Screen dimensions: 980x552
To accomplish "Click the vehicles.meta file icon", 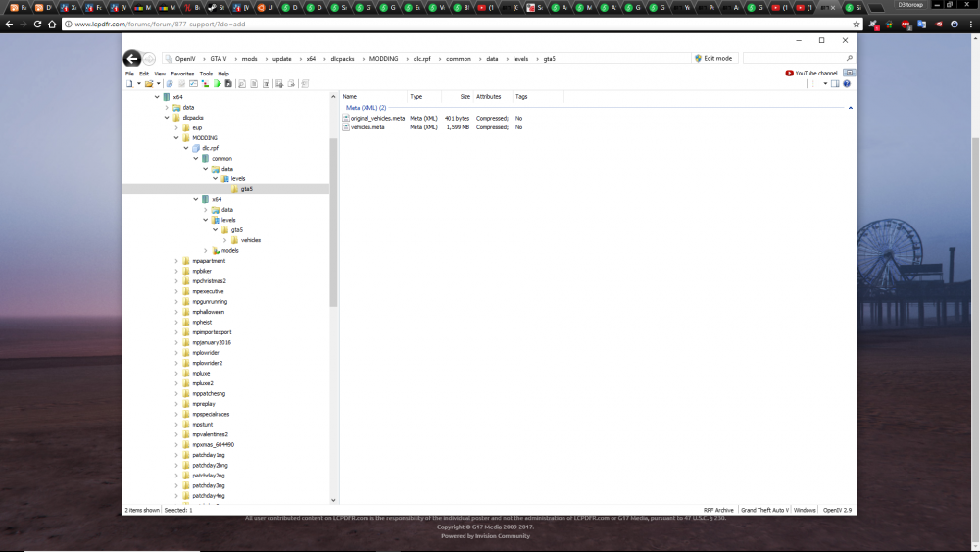I will [346, 126].
